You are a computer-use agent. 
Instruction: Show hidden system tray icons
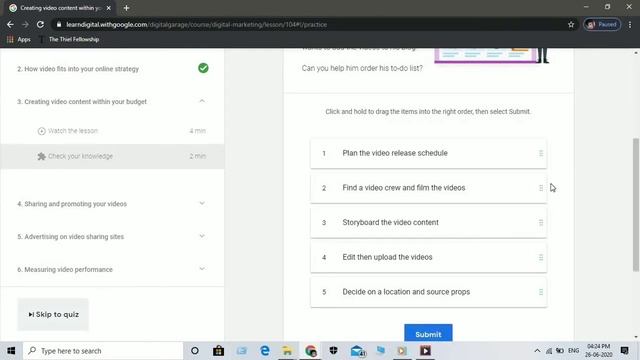pos(537,351)
